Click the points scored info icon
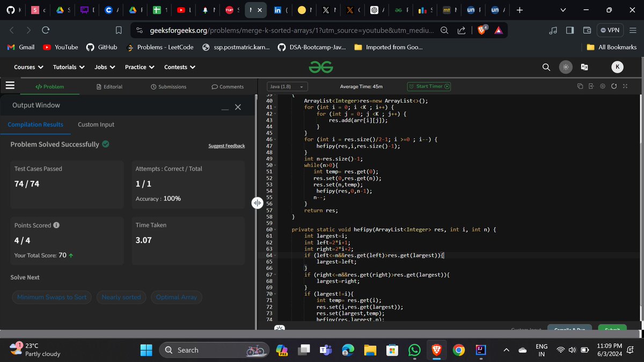Image resolution: width=644 pixels, height=362 pixels. 56,225
